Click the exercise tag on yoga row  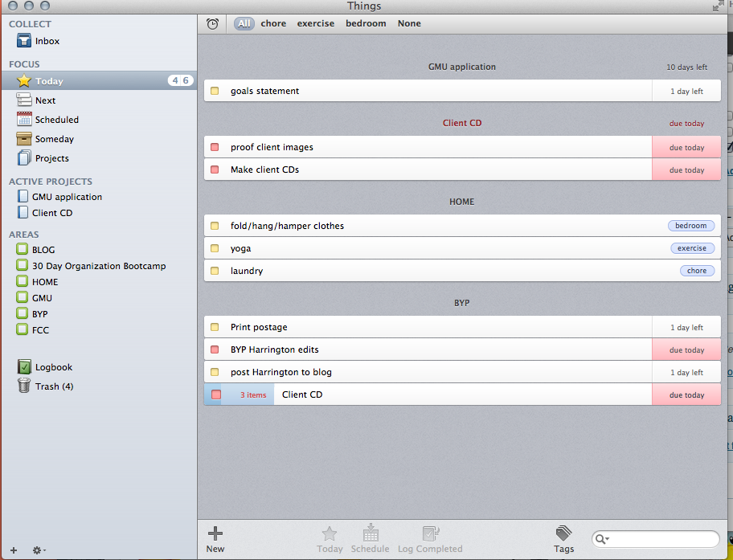(691, 249)
